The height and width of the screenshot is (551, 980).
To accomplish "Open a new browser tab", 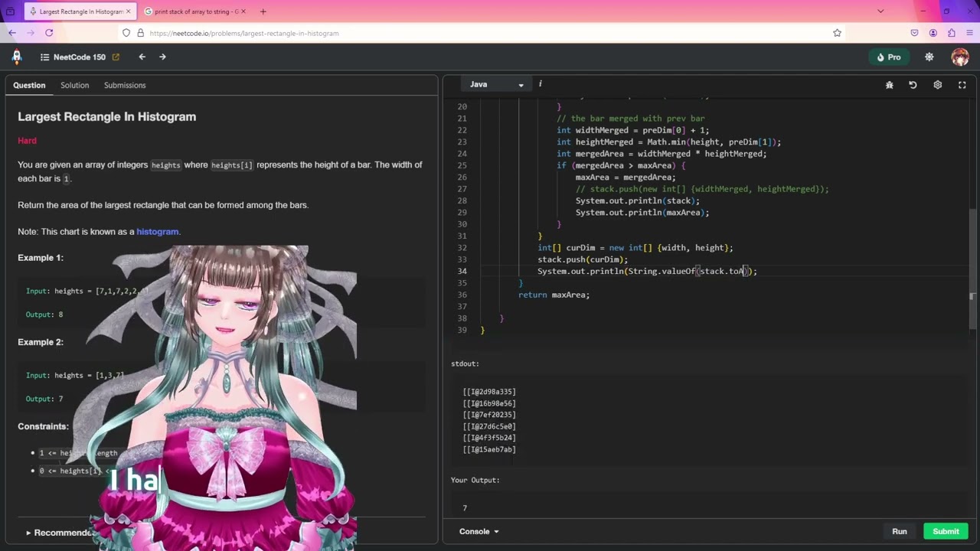I will tap(263, 11).
